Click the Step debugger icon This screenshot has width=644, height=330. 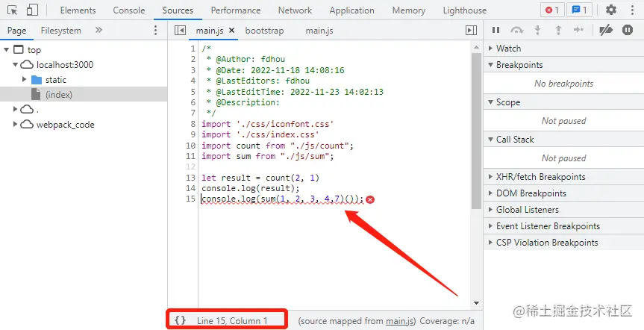coord(578,30)
